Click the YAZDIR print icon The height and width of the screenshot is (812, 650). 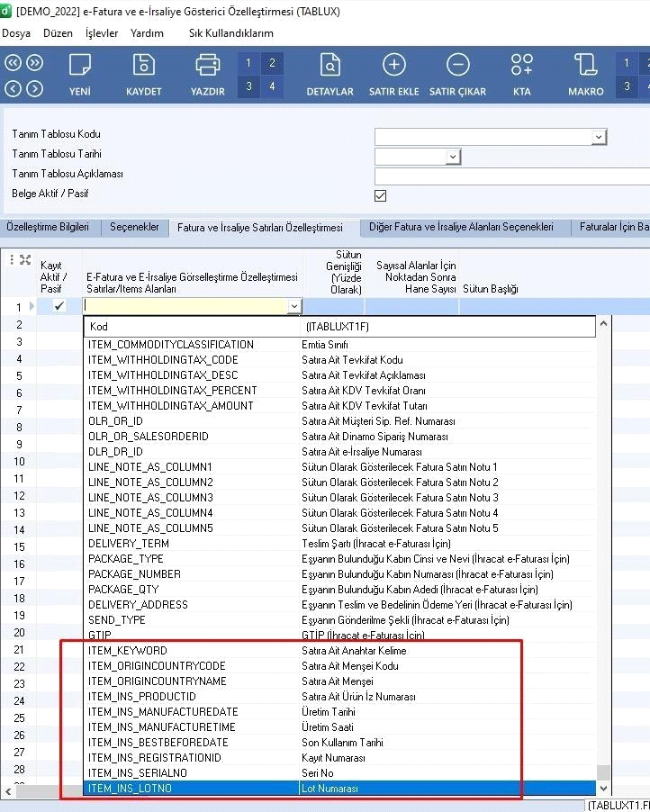208,74
